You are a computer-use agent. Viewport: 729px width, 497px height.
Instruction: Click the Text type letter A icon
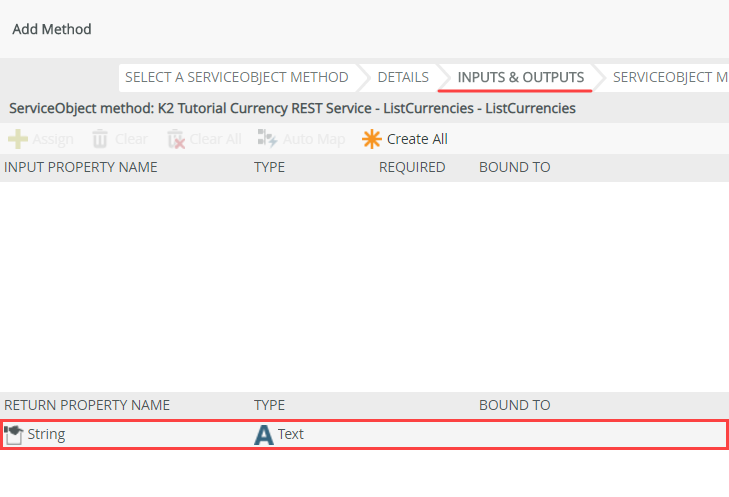[264, 434]
